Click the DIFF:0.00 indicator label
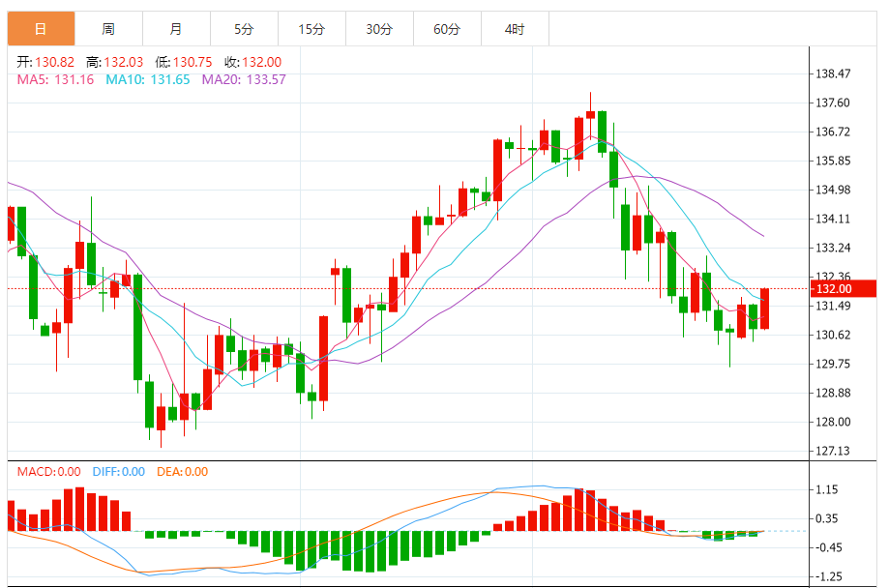Viewport: 889px width, 588px height. (x=118, y=472)
